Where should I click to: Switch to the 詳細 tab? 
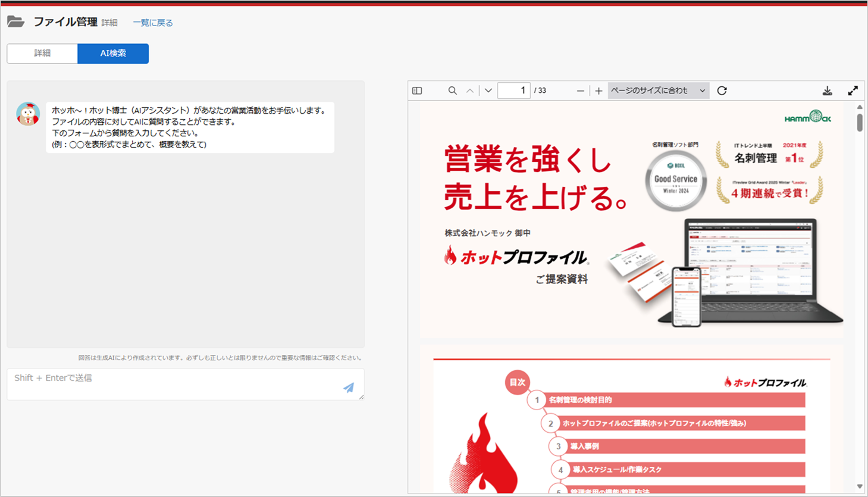[x=42, y=54]
